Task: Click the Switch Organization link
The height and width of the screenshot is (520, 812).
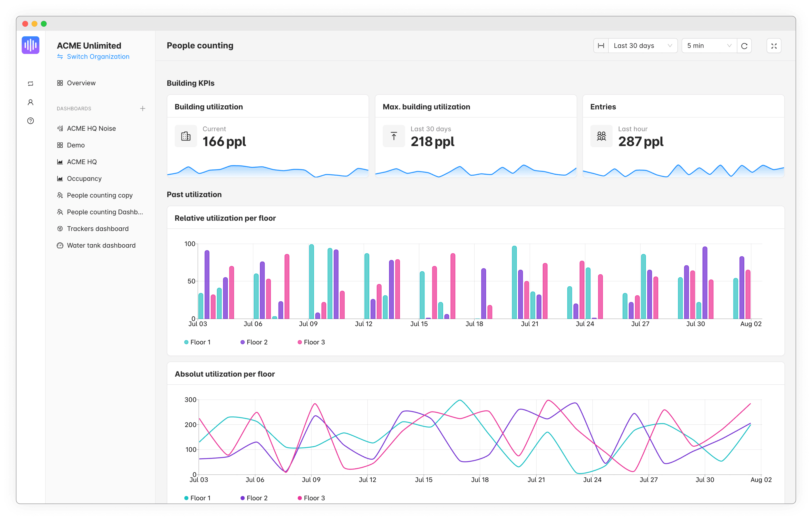Action: (x=98, y=57)
